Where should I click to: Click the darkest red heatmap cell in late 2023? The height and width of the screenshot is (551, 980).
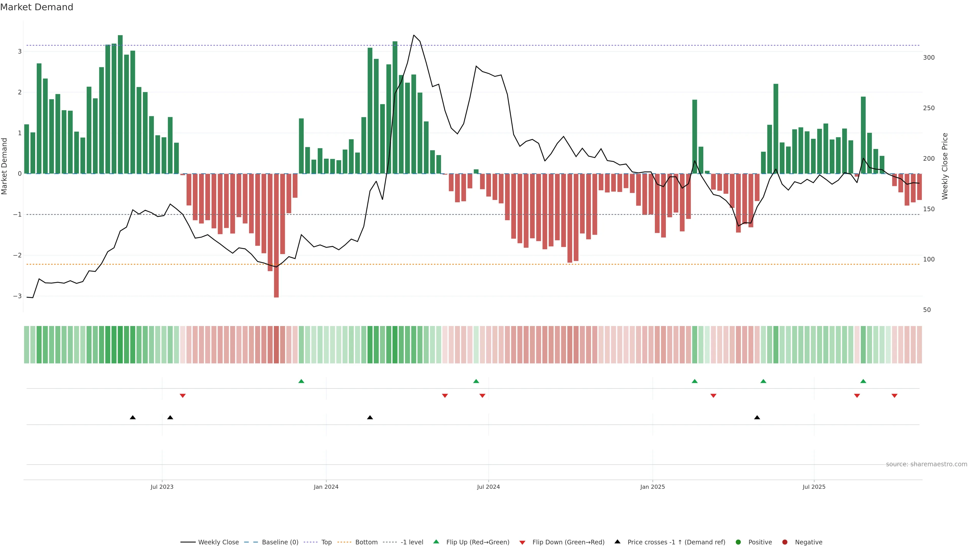[276, 345]
